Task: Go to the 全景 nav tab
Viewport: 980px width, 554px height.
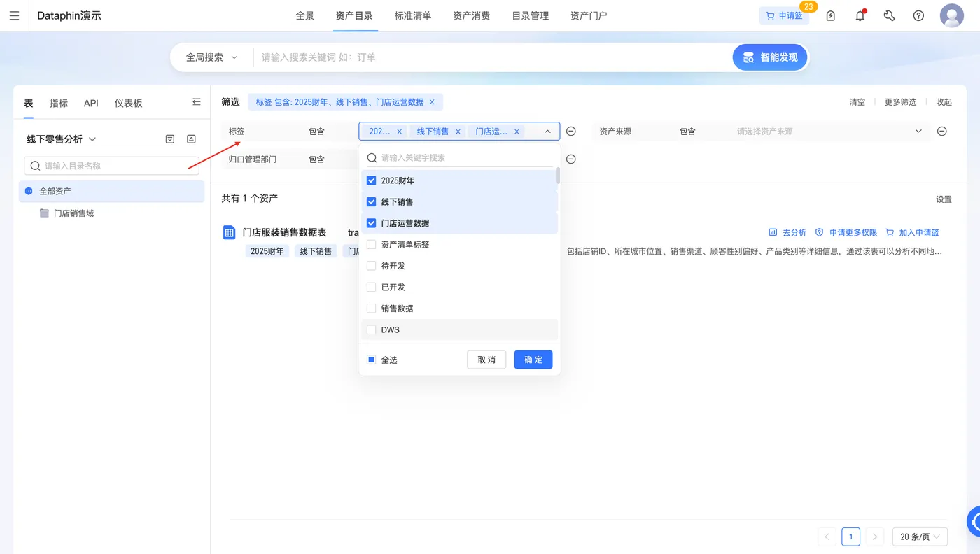Action: (305, 15)
